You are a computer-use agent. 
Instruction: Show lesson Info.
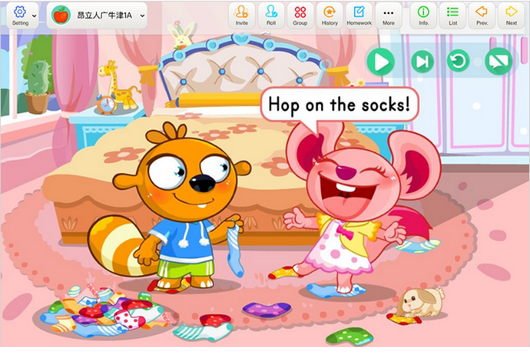(424, 16)
